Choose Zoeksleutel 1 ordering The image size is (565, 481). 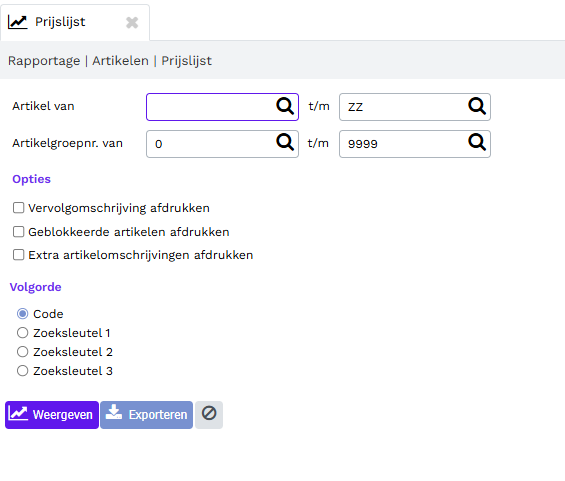tap(22, 333)
